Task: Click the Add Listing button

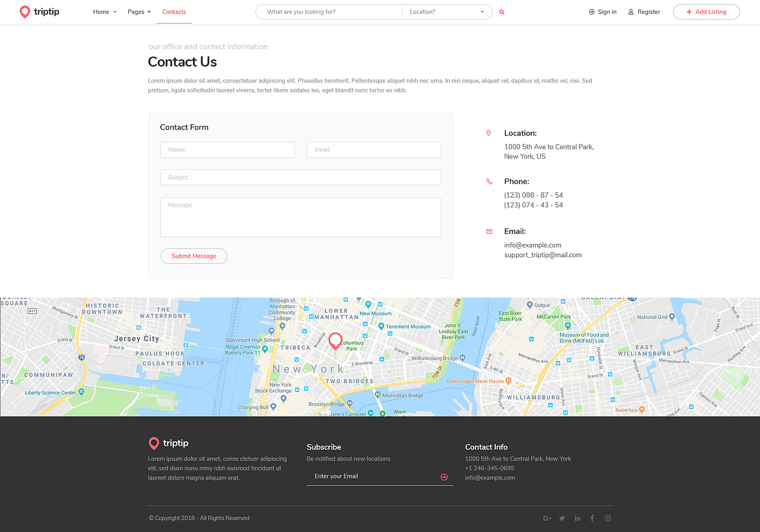Action: pos(706,11)
